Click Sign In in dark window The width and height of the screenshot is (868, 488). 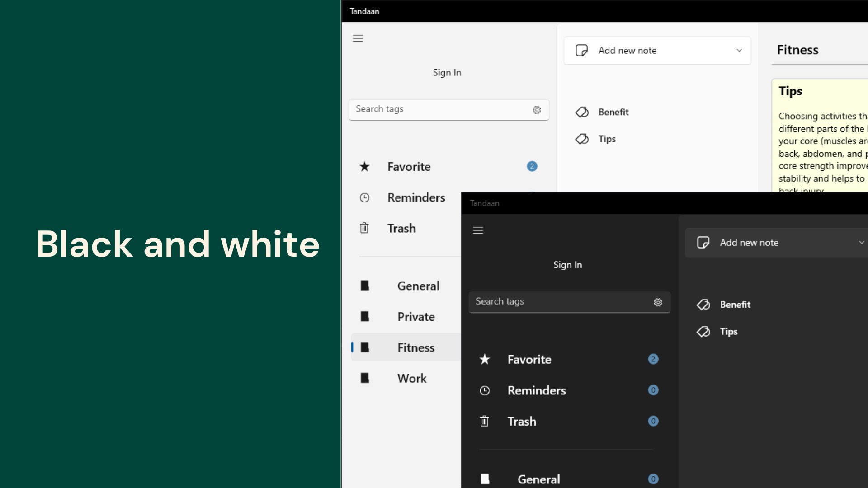click(x=567, y=265)
